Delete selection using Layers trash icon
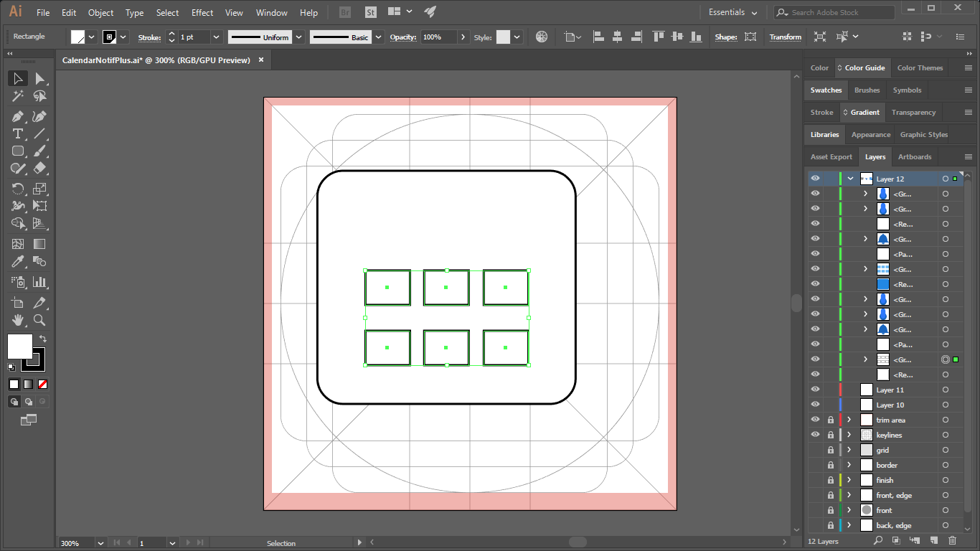This screenshot has width=980, height=551. (952, 541)
